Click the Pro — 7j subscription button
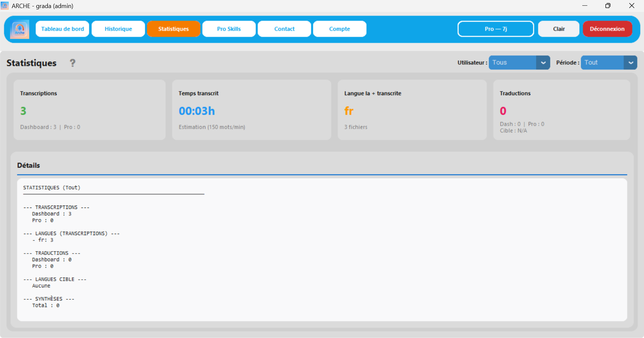Image resolution: width=644 pixels, height=338 pixels. [x=496, y=29]
